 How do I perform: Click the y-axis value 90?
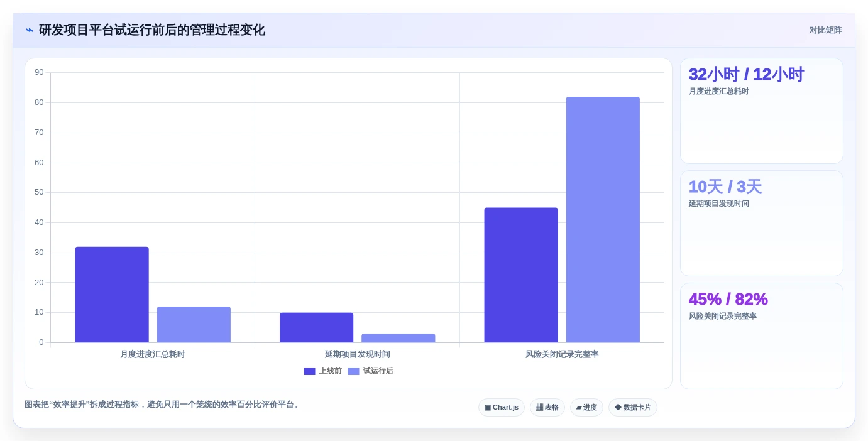click(39, 72)
